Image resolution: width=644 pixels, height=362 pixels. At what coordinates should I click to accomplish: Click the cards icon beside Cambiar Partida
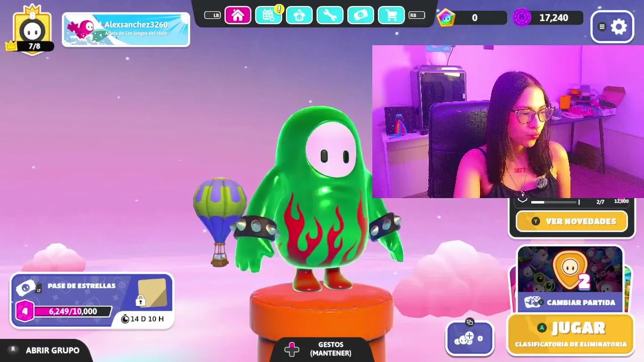pos(533,302)
